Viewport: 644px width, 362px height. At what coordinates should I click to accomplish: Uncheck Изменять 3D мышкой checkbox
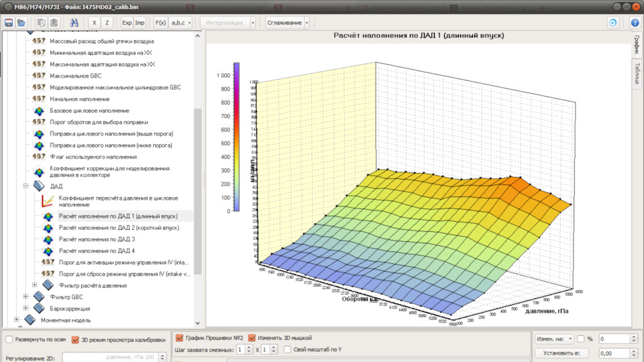pos(252,338)
